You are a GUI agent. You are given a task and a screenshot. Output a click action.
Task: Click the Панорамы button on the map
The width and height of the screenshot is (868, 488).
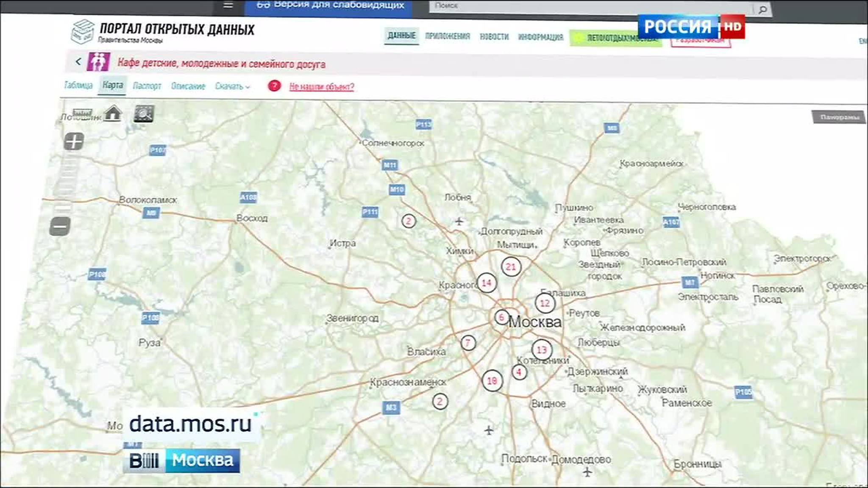point(839,117)
